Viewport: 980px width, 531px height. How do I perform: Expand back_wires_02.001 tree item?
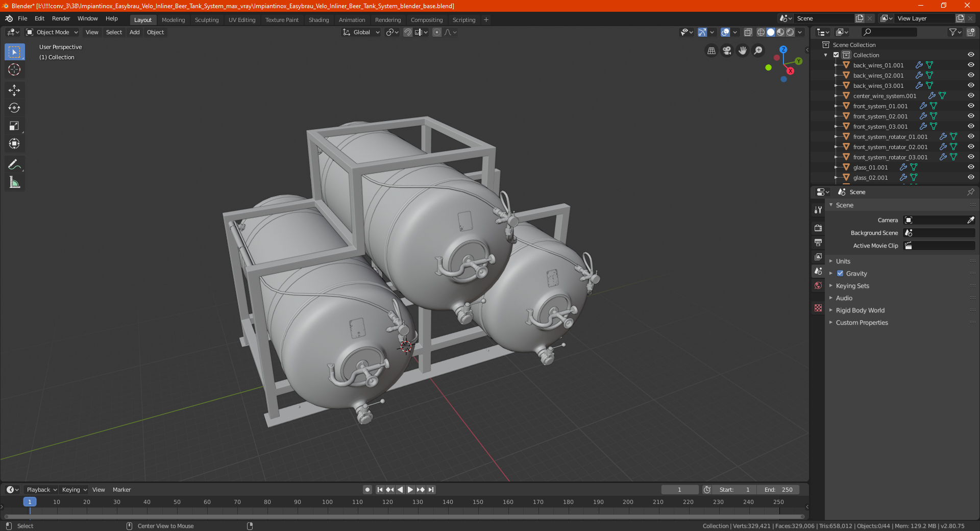[836, 76]
